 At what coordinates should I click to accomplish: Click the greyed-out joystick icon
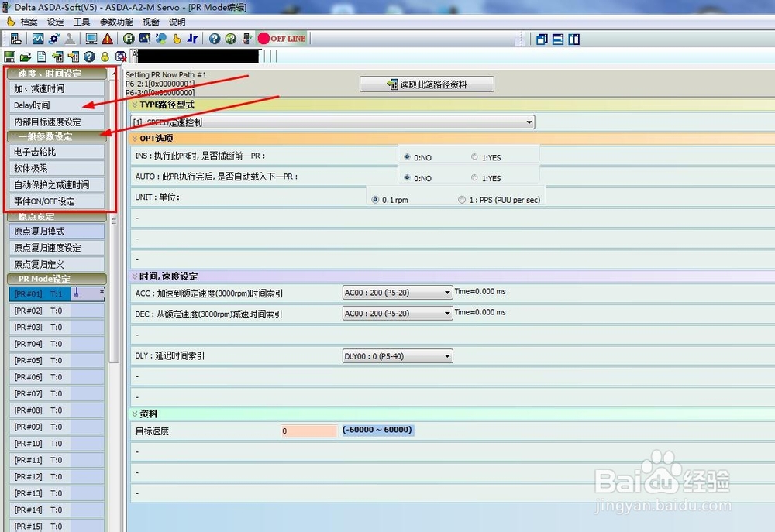[x=70, y=39]
